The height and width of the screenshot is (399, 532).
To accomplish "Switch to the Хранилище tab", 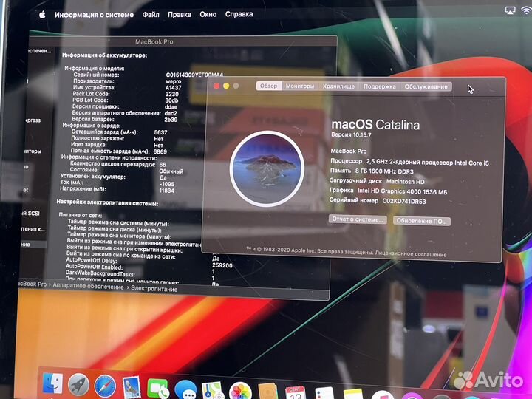I will (338, 86).
